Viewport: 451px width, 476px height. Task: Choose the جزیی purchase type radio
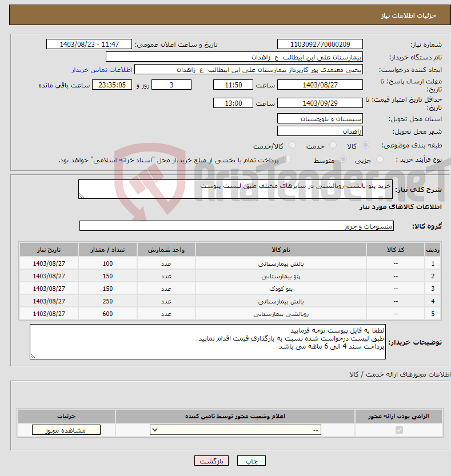click(x=380, y=159)
